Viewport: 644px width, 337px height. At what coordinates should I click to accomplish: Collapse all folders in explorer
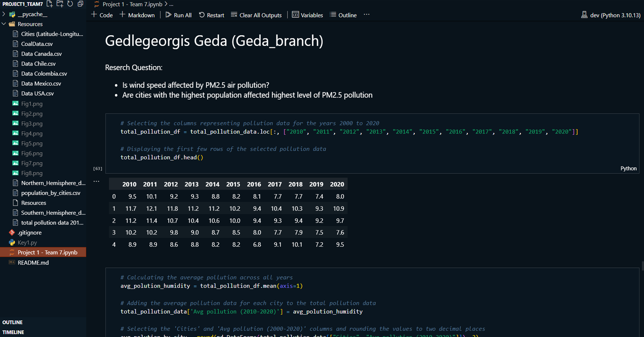[80, 4]
